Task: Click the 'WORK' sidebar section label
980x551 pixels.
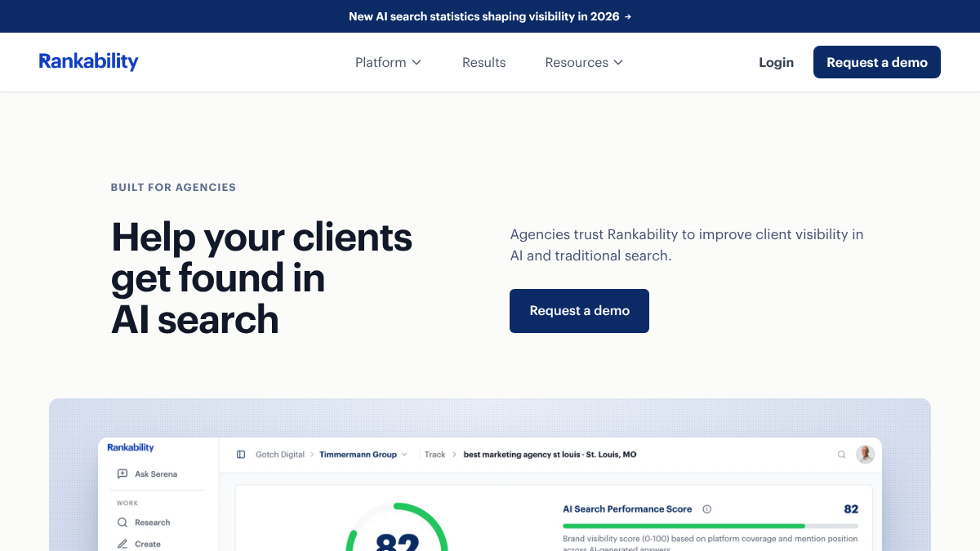Action: point(127,504)
